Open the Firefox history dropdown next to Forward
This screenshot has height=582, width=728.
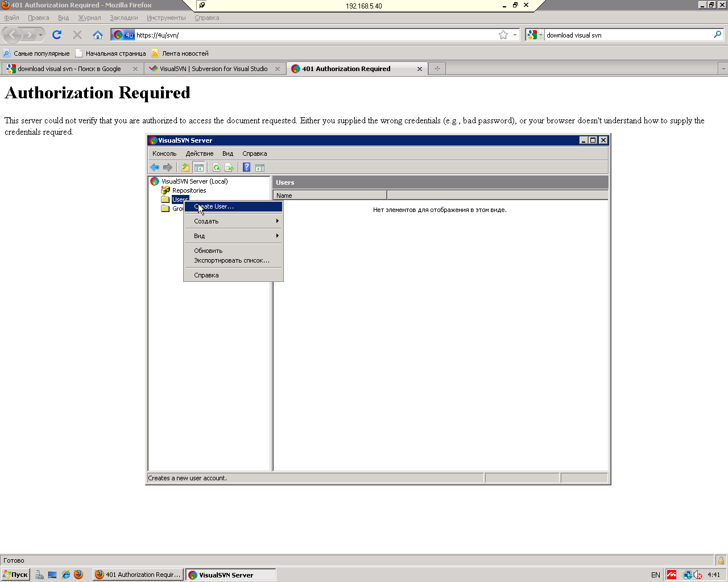pos(40,35)
